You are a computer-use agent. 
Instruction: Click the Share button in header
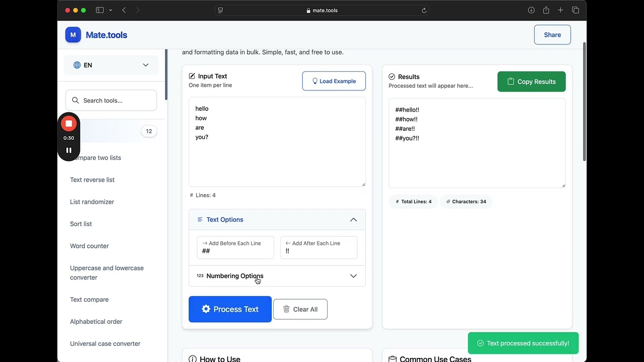point(552,35)
